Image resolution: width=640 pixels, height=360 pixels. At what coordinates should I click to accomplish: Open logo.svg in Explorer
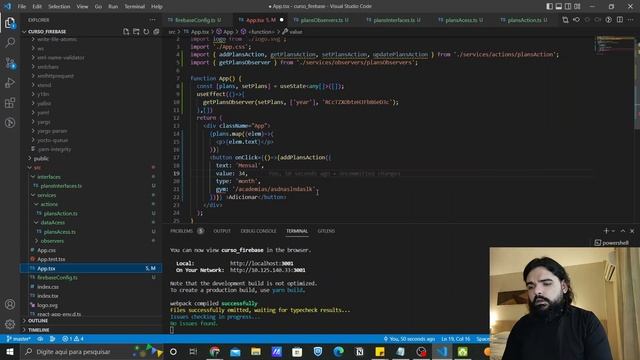[x=47, y=305]
